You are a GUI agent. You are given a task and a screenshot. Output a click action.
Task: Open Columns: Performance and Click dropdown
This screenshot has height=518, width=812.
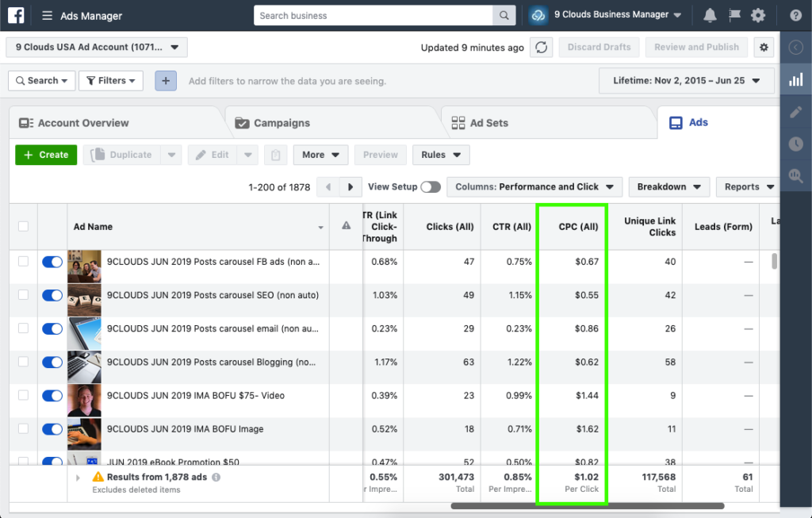535,187
